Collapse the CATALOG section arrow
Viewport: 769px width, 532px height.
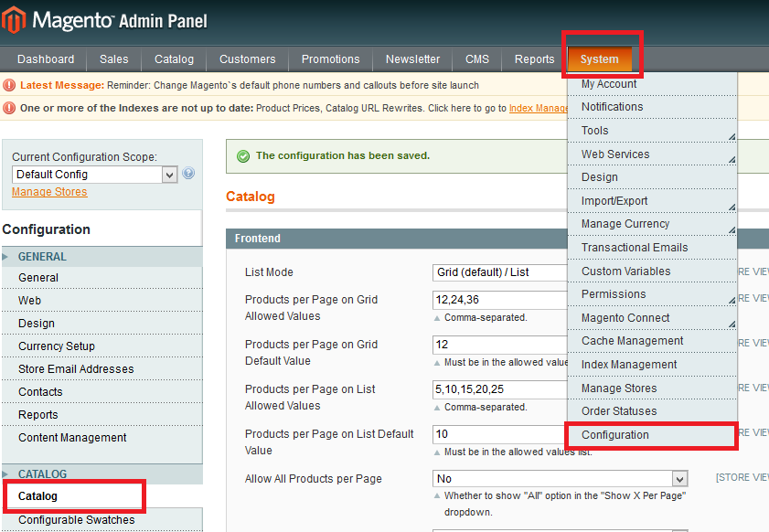click(5, 473)
